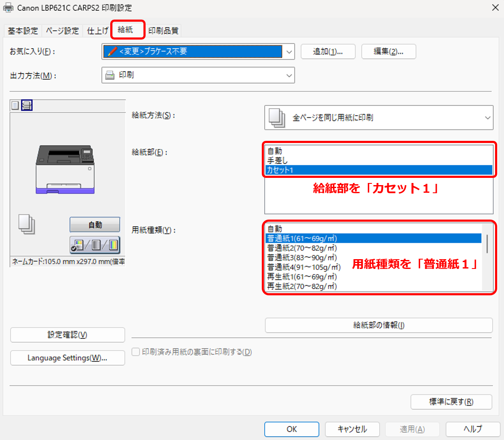
Task: Click the single-page preview view icon
Action: pyautogui.click(x=15, y=105)
